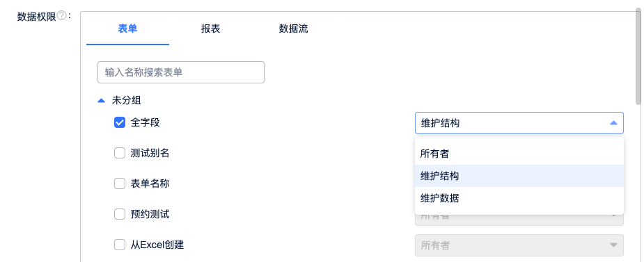Select the highlighted 维护结构 option
Image resolution: width=644 pixels, height=262 pixels.
[x=519, y=176]
